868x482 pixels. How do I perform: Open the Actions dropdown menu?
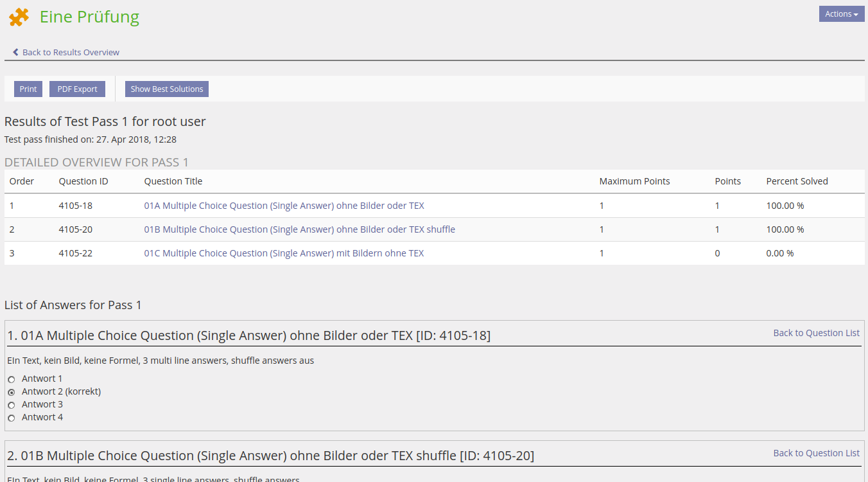click(841, 14)
